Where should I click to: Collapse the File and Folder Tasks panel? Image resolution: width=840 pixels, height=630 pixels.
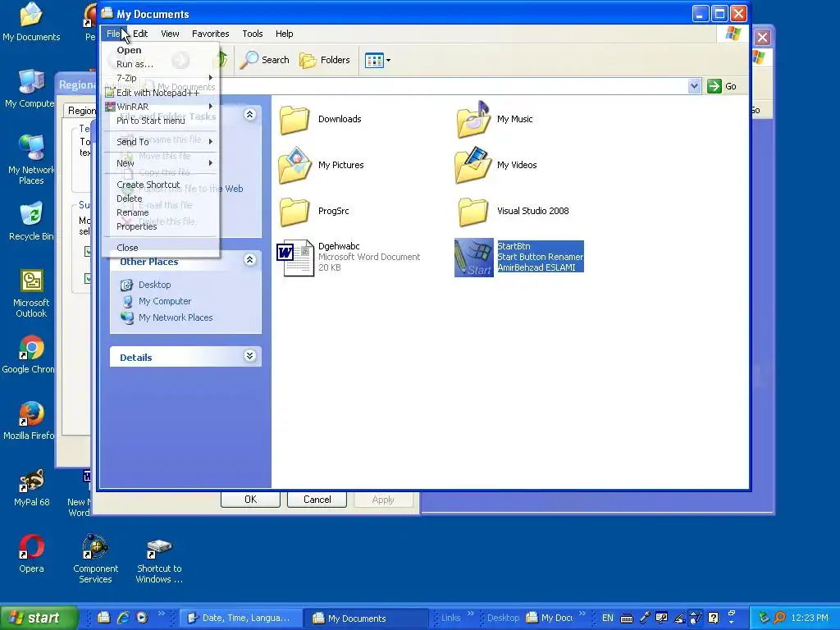249,115
